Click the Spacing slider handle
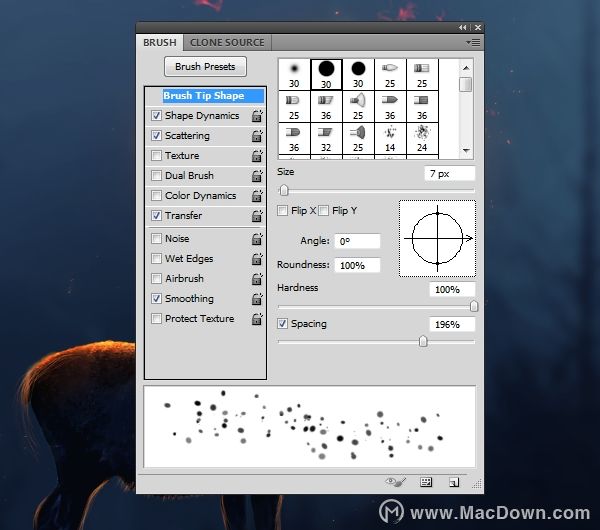This screenshot has width=600, height=530. (423, 341)
